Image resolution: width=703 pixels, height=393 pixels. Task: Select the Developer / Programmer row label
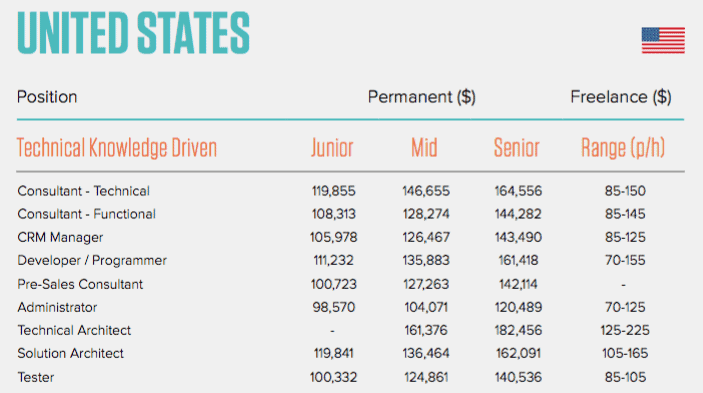click(92, 260)
